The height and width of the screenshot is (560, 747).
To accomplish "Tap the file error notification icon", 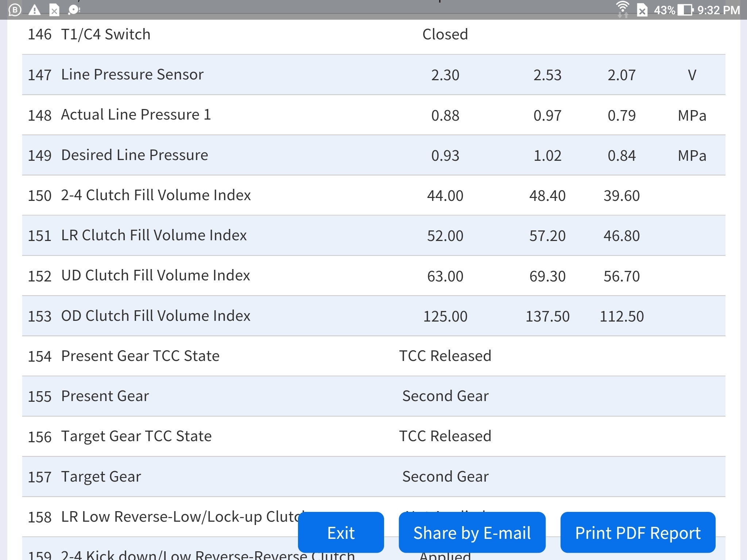I will (54, 10).
